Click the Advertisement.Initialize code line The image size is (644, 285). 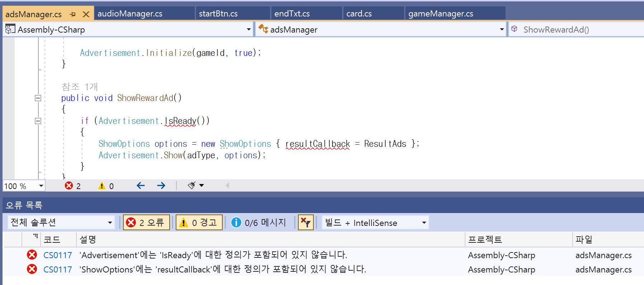[x=171, y=53]
